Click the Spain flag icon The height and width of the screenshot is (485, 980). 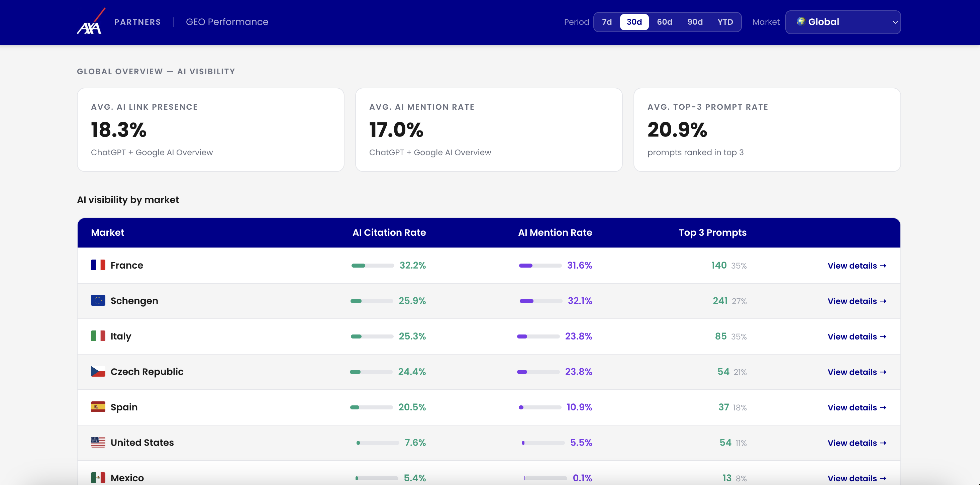pos(98,407)
